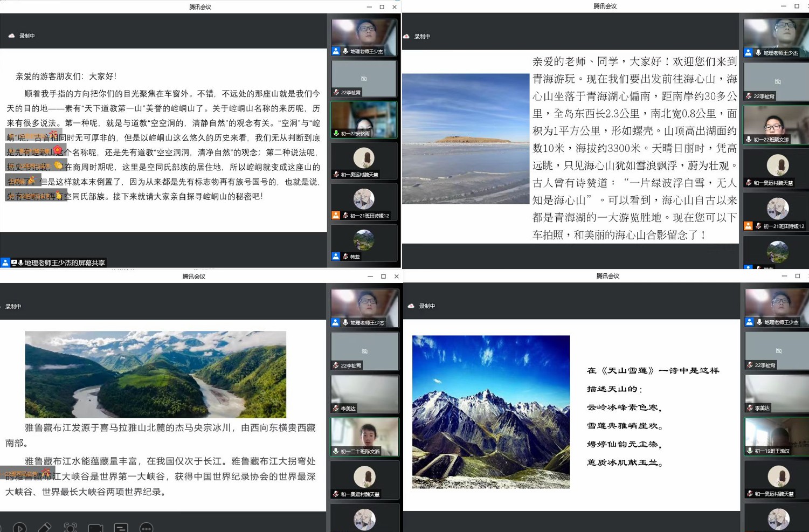Click the cloud recording icon above the Tianshan photo

coord(411,306)
